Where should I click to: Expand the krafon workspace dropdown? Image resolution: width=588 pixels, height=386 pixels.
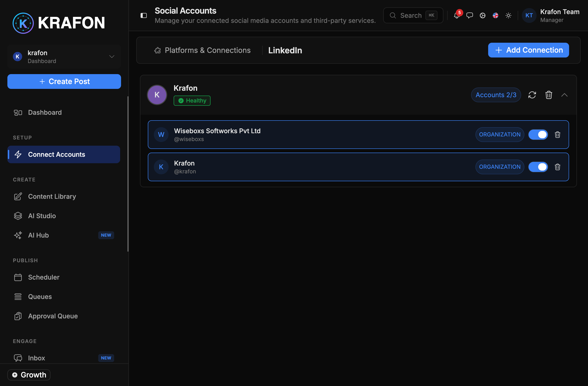coord(64,57)
